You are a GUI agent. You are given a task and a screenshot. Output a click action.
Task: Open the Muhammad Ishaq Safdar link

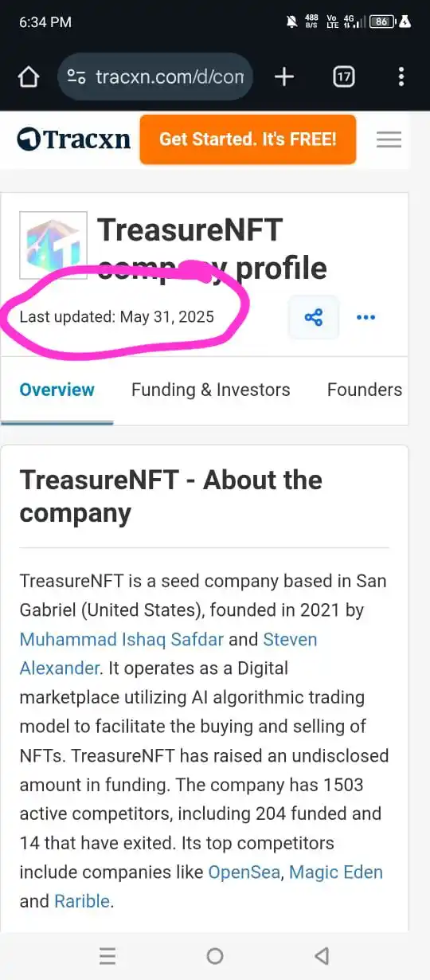[122, 639]
